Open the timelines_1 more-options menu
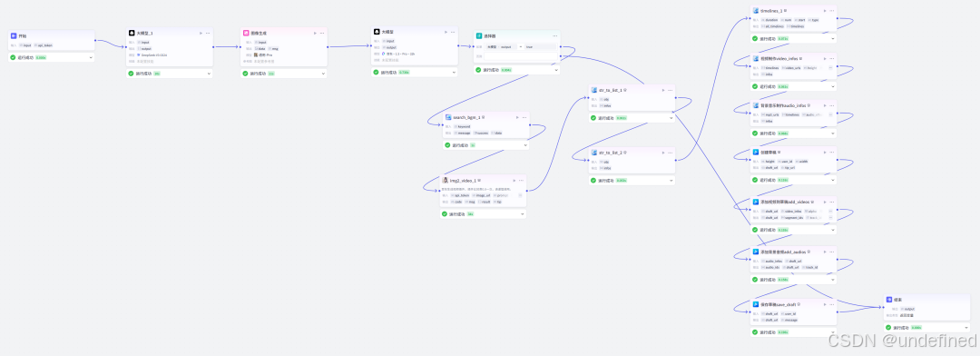 click(832, 11)
